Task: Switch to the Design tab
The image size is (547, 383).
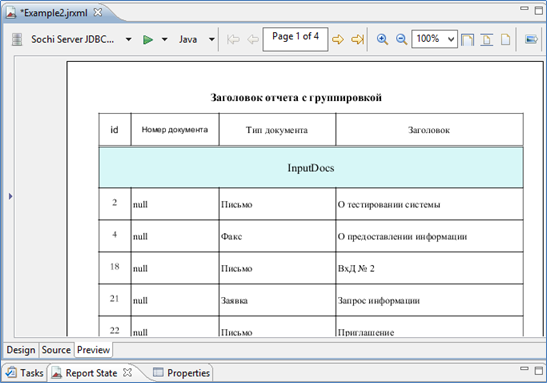Action: click(x=21, y=350)
